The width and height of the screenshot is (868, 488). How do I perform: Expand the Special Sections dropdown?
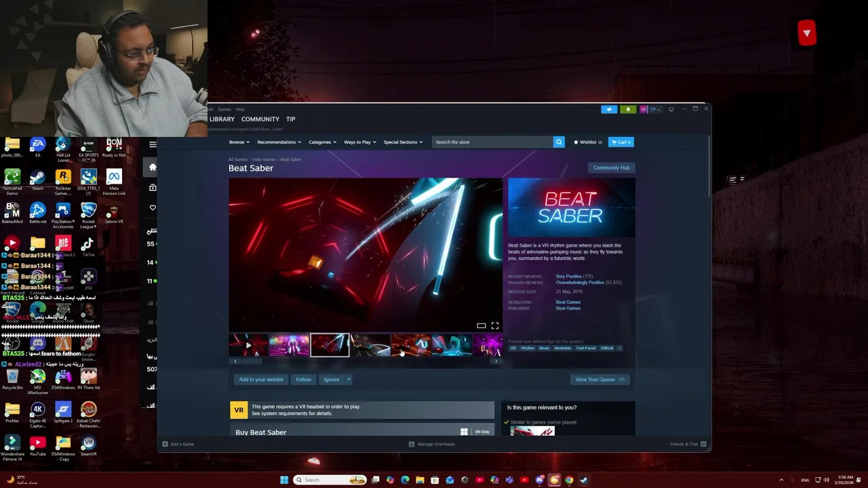click(x=403, y=142)
